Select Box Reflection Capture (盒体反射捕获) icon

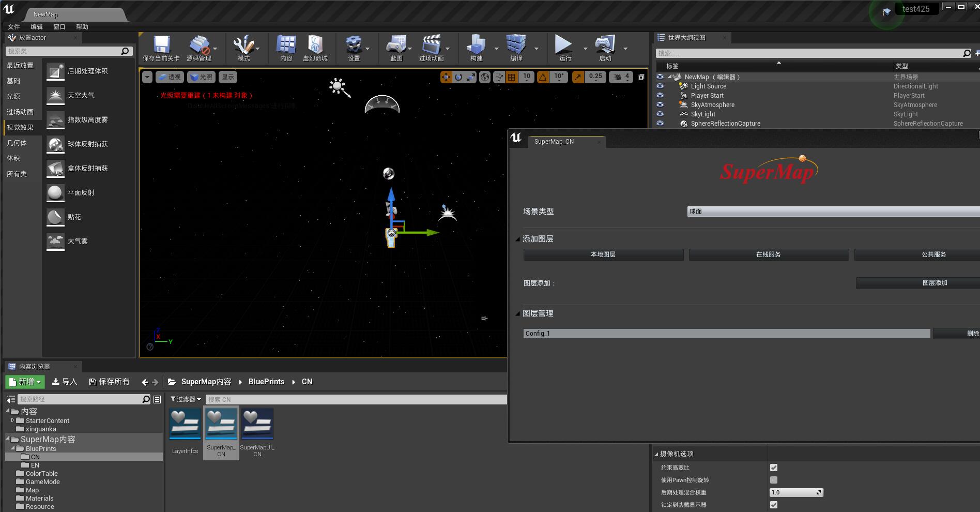(x=55, y=169)
